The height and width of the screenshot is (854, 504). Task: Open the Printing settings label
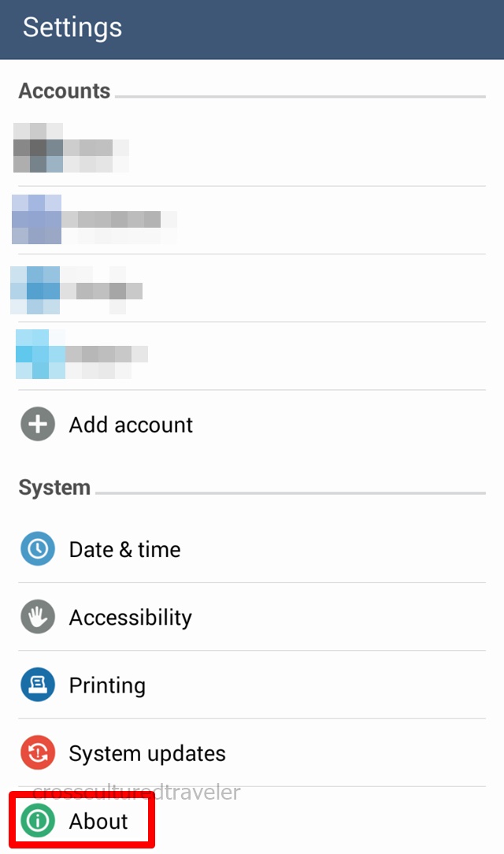107,685
